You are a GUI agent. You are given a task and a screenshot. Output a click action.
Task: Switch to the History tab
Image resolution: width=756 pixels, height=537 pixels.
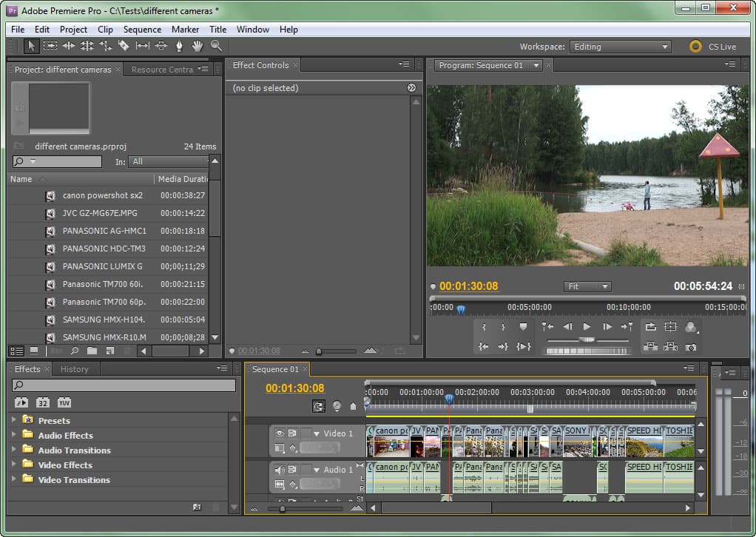click(x=74, y=369)
